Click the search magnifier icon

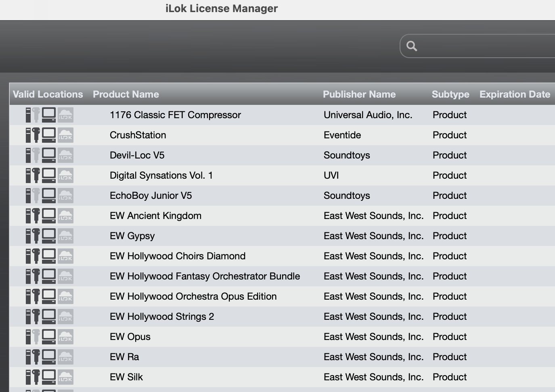[x=412, y=46]
